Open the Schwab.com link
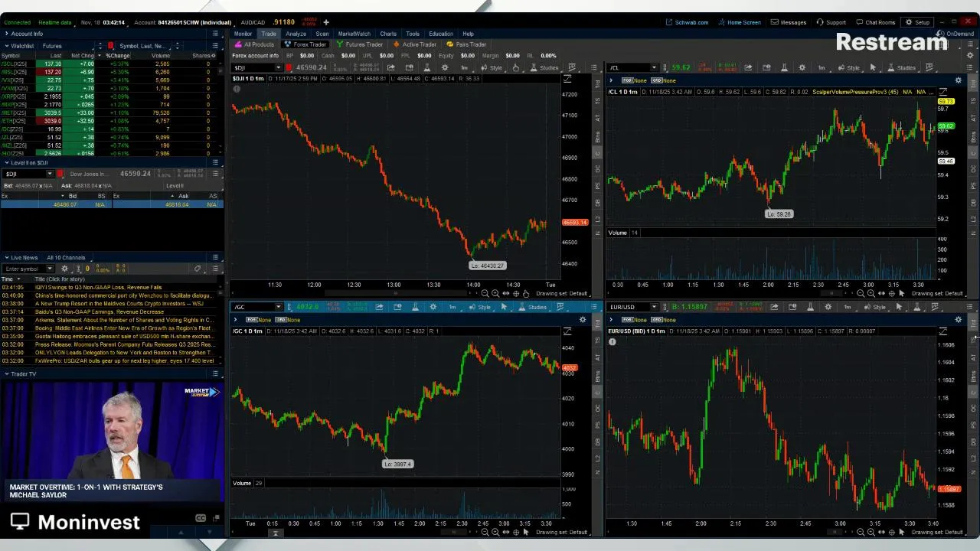This screenshot has height=551, width=980. tap(687, 22)
